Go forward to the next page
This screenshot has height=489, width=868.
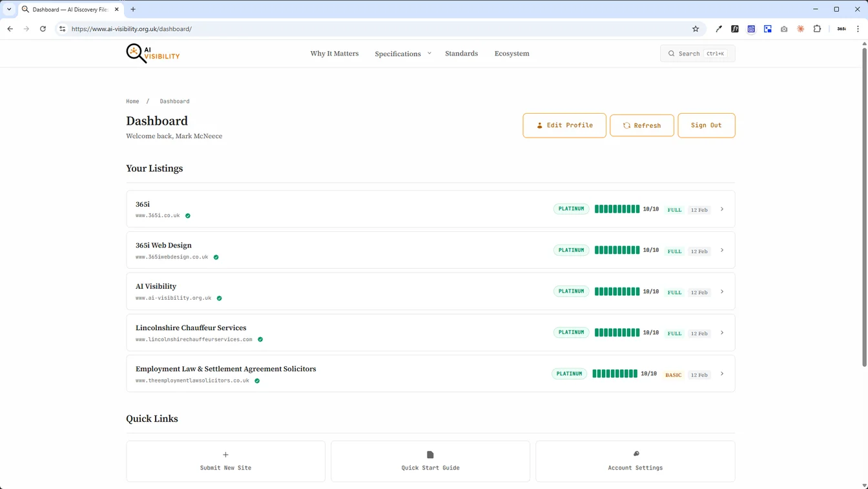point(26,28)
